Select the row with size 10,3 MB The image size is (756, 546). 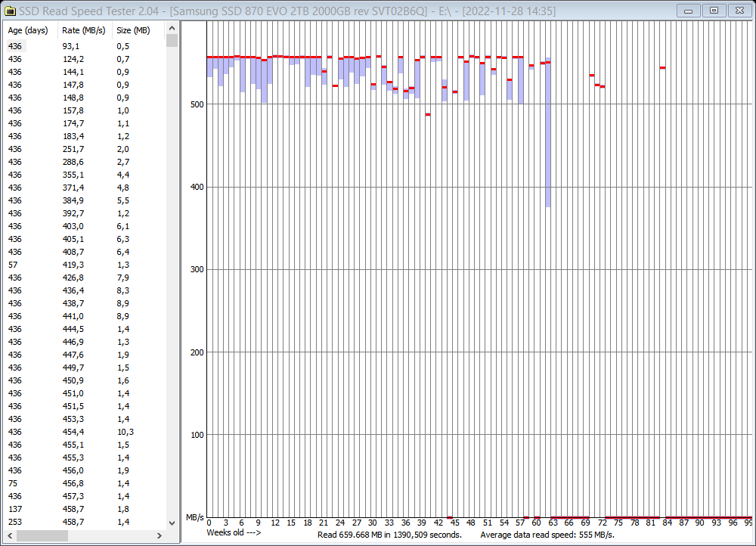point(76,431)
